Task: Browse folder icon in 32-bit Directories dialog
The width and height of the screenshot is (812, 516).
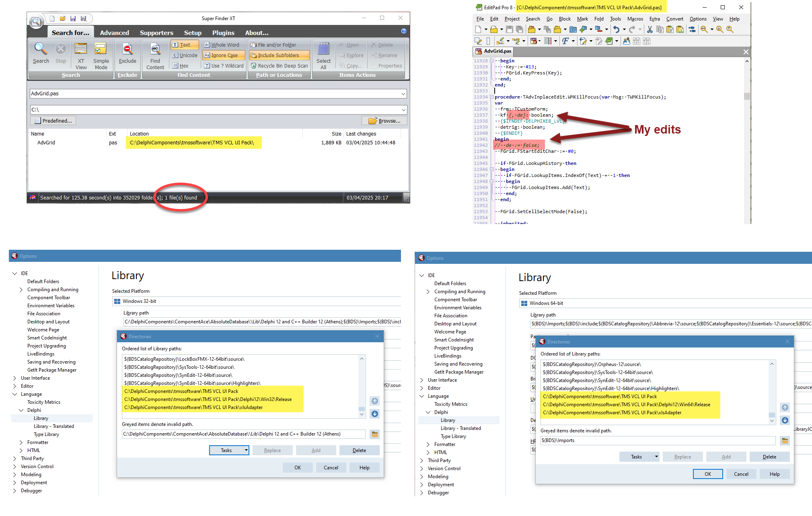Action: pos(374,434)
